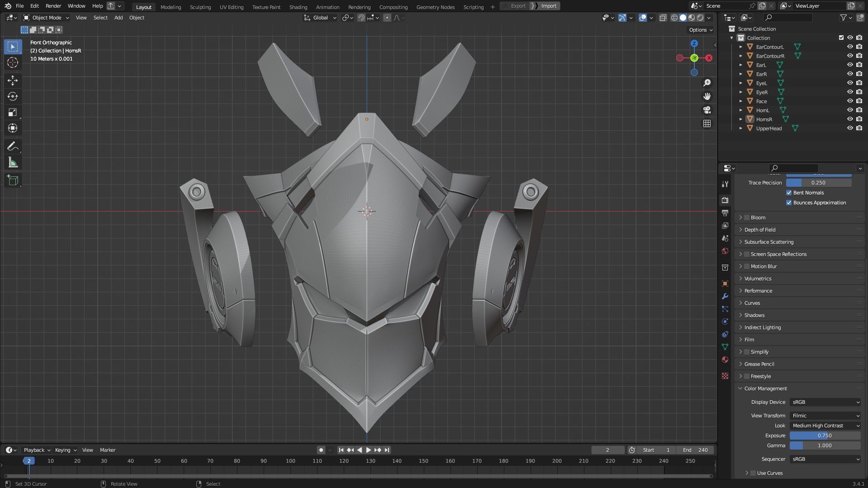Adjust the Exposure slider
This screenshot has width=868, height=488.
[x=825, y=436]
